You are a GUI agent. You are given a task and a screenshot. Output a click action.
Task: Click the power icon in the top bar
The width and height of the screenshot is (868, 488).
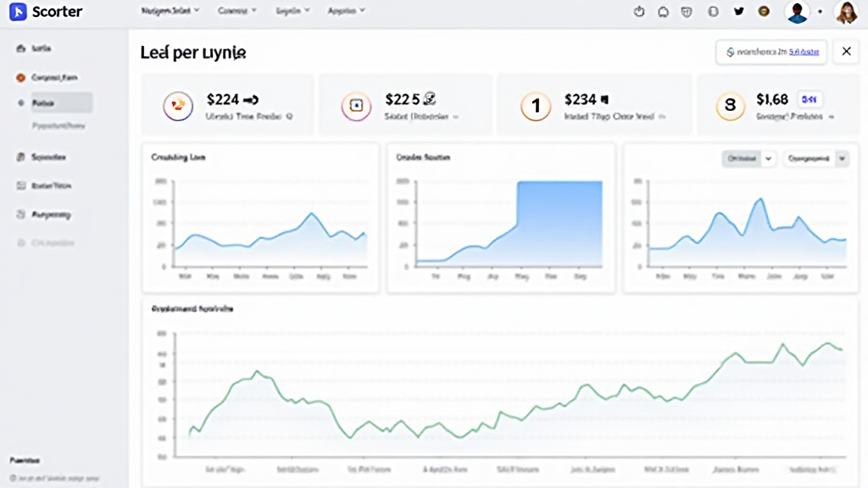(x=639, y=11)
